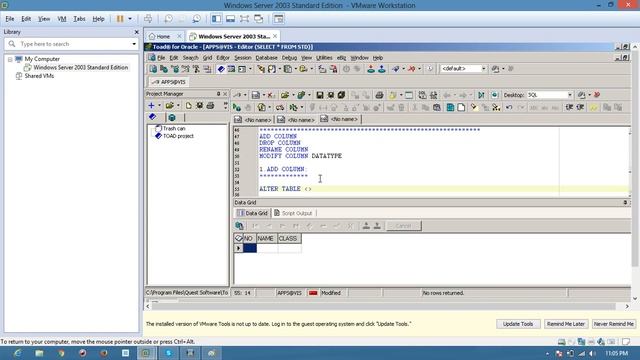Screen dimensions: 640x360
Task: Click the Never Remind Me button
Action: [x=613, y=324]
